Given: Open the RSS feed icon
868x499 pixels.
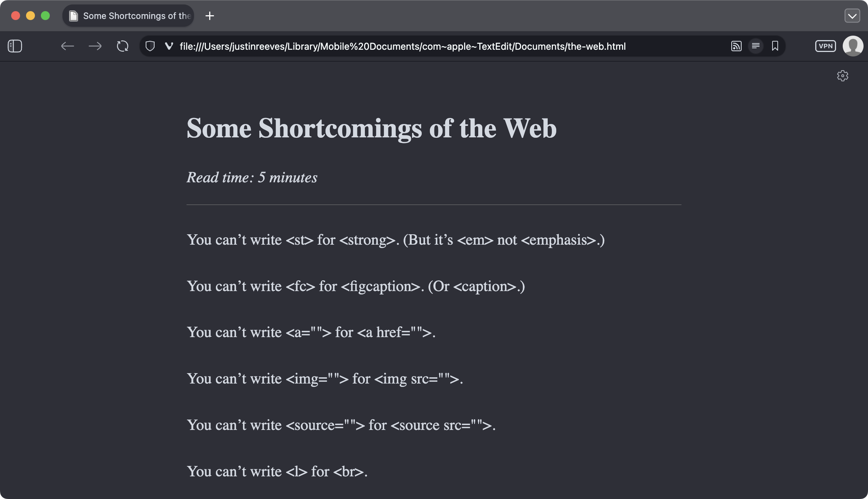Looking at the screenshot, I should (x=736, y=46).
